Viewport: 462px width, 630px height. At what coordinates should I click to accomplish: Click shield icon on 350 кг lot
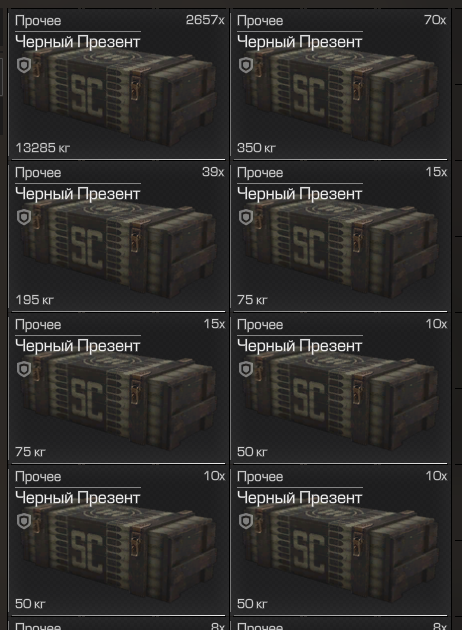coord(246,65)
